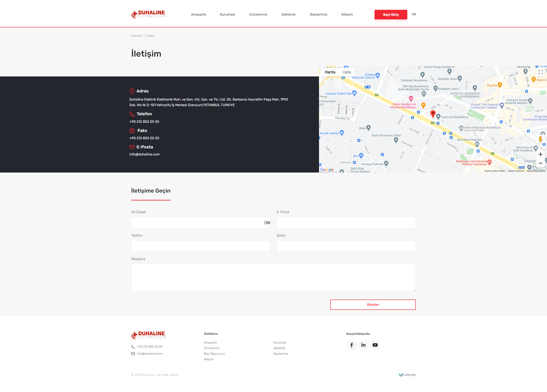This screenshot has width=547, height=392.
Task: Click the Gönder submit button
Action: click(x=373, y=304)
